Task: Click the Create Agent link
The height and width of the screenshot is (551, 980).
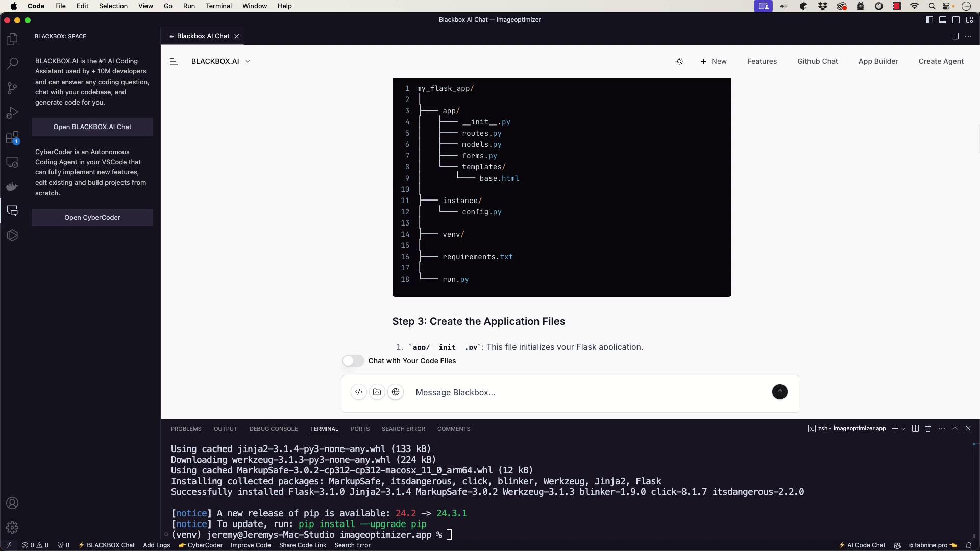Action: click(941, 61)
